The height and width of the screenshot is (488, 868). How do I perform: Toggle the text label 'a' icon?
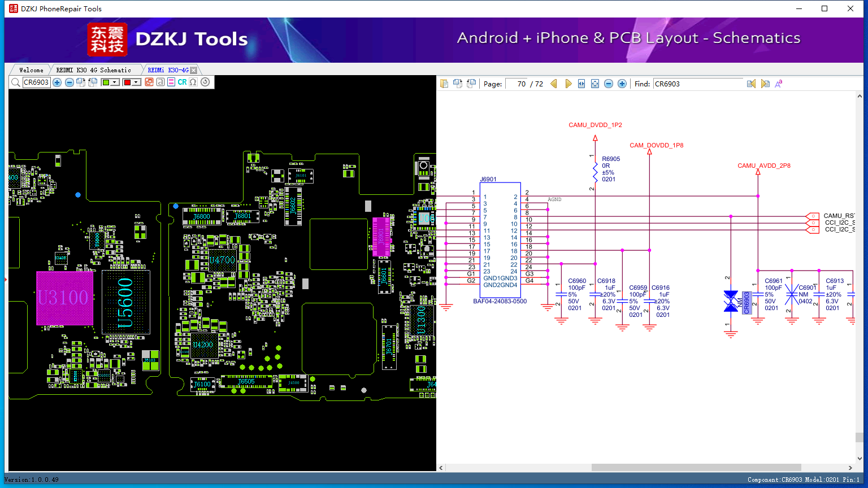click(160, 82)
